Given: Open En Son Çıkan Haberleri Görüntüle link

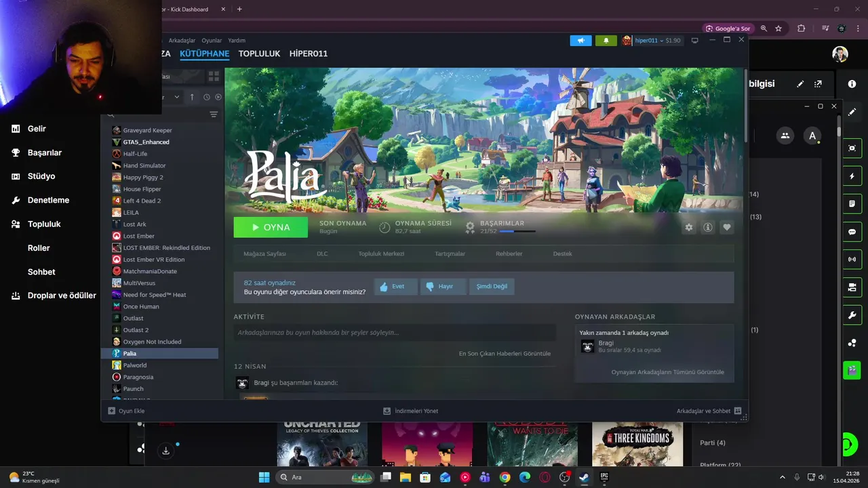Looking at the screenshot, I should pyautogui.click(x=505, y=353).
